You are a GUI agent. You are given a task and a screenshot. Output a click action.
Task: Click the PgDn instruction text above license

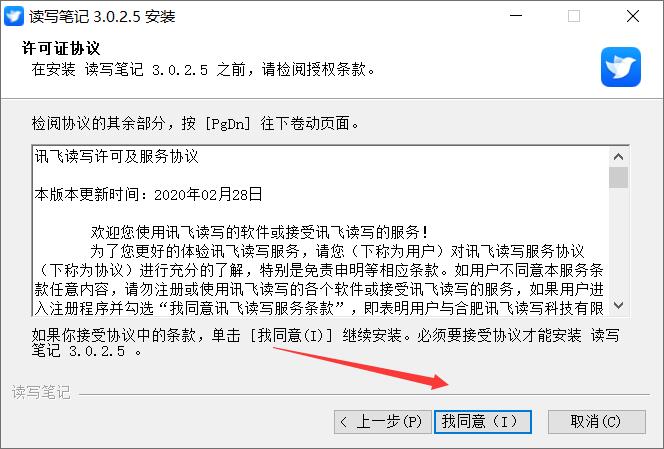[x=196, y=124]
